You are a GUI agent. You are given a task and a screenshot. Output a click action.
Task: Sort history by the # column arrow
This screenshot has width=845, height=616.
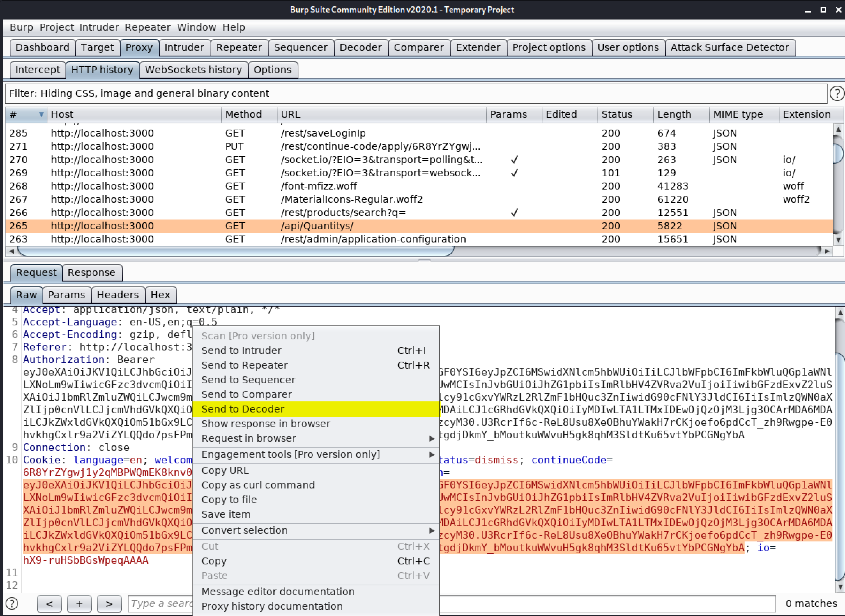(41, 115)
